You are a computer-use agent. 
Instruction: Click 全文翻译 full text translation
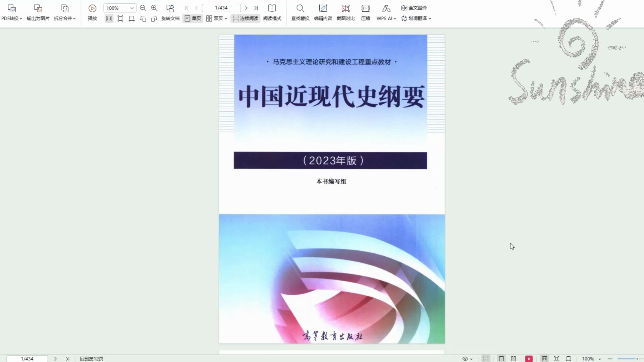[414, 8]
